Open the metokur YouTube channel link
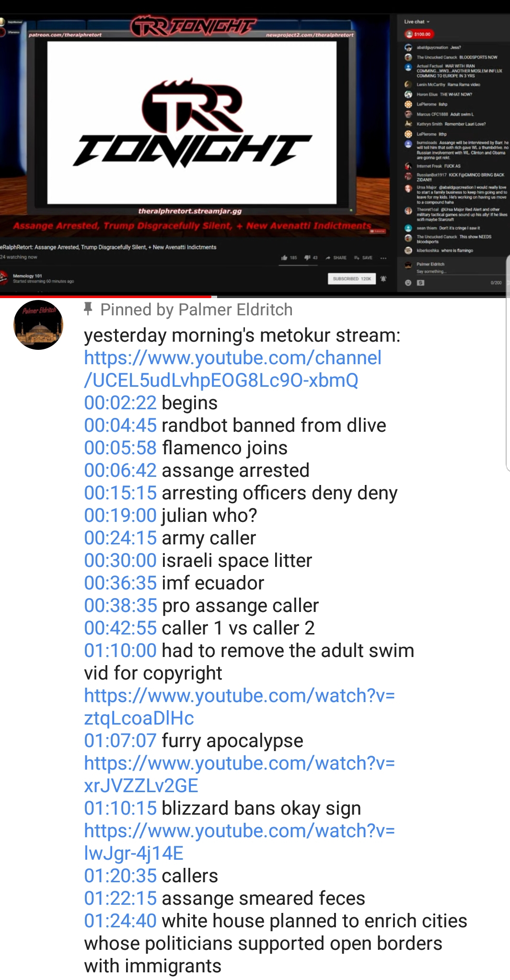510x980 pixels. tap(232, 369)
